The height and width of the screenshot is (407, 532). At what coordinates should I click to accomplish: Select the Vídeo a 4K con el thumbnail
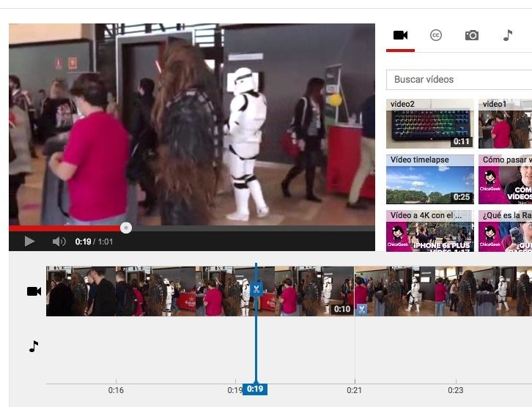[430, 231]
